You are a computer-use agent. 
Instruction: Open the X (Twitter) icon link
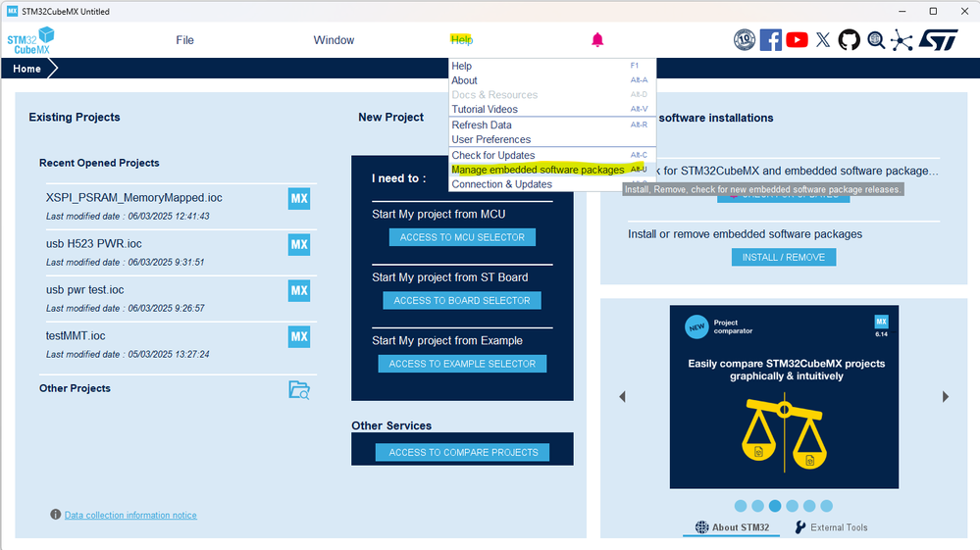(823, 40)
